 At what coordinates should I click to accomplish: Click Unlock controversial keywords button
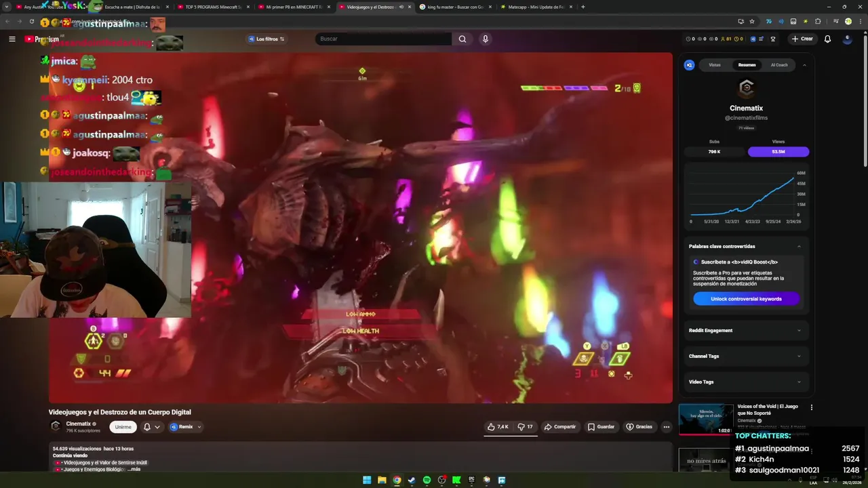(746, 299)
